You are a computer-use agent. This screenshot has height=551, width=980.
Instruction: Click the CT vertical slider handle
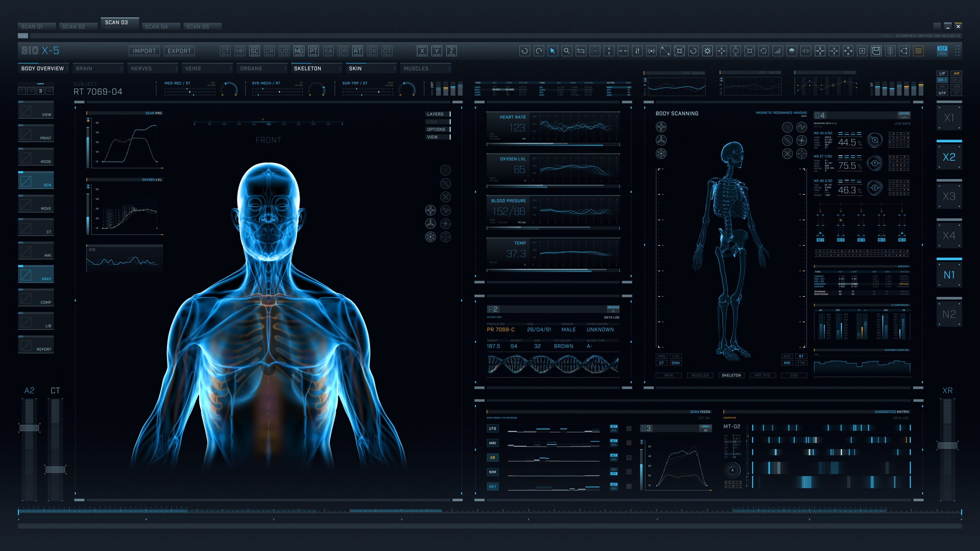pos(55,469)
